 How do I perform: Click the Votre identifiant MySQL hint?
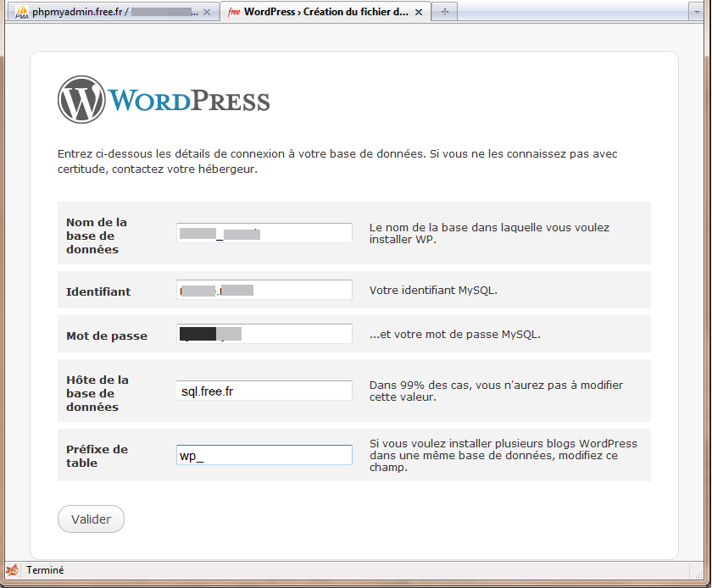(433, 290)
